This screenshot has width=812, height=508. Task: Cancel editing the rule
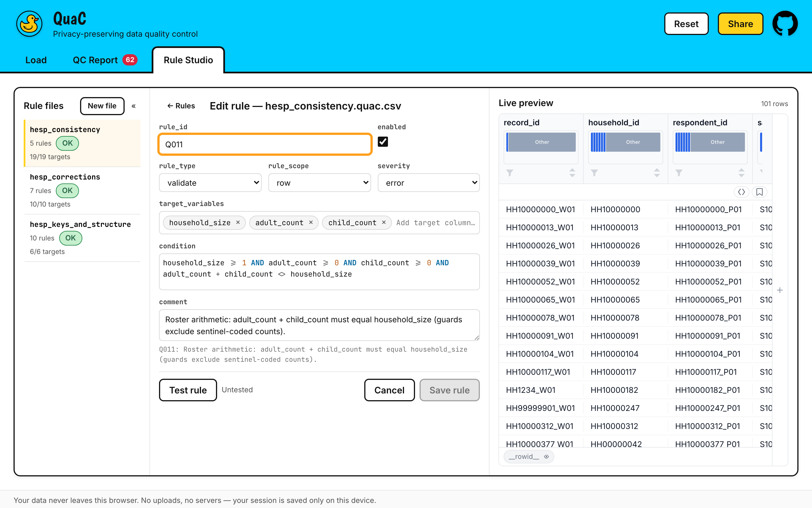click(x=389, y=390)
